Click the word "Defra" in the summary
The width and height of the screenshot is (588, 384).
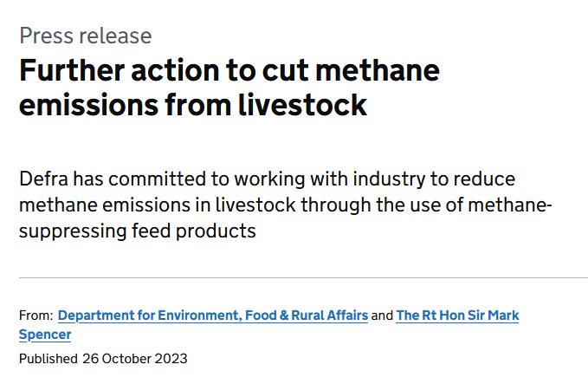click(45, 179)
